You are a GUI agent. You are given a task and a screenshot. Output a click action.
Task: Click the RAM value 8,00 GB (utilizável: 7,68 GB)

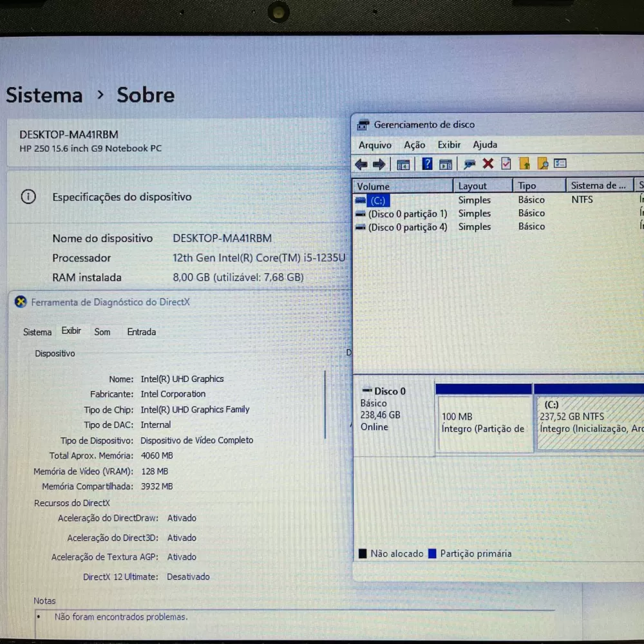click(x=238, y=278)
